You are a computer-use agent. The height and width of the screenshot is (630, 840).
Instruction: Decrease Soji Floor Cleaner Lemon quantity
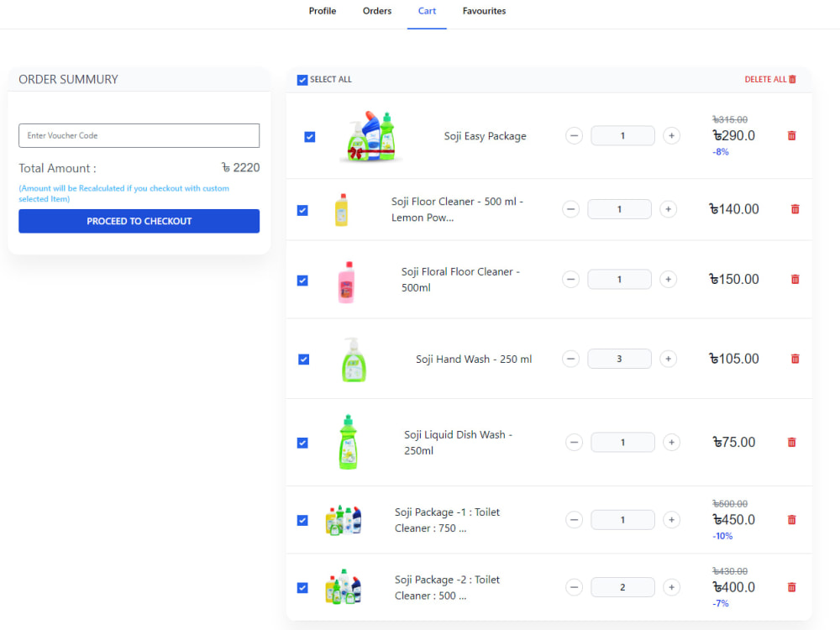570,209
